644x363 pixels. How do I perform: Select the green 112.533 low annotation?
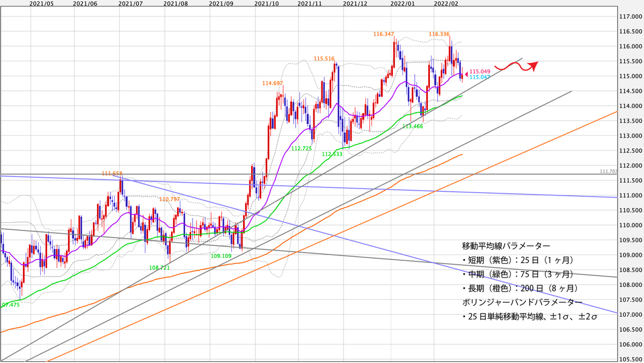click(332, 154)
